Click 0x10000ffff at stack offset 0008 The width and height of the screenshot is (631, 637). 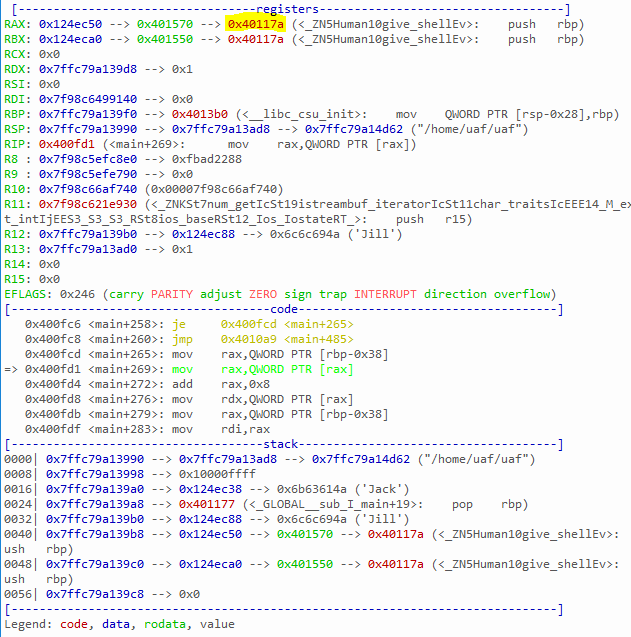(x=217, y=474)
